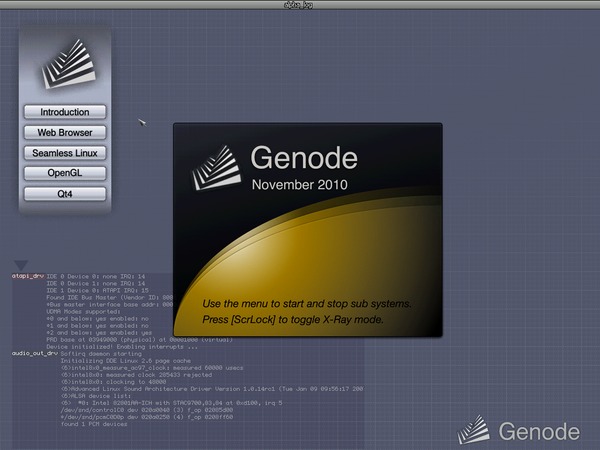The height and width of the screenshot is (450, 600).
Task: Select the atapi_drv log label
Action: 28,276
